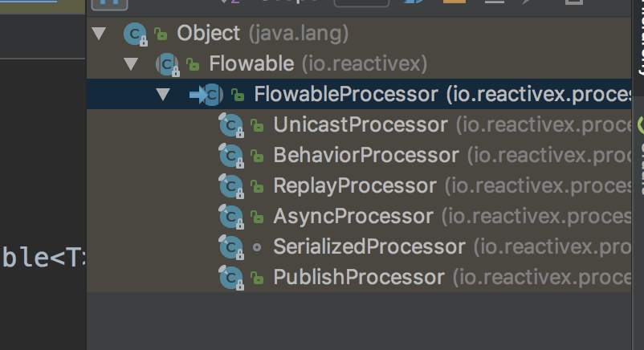This screenshot has height=350, width=644.
Task: Select ReplayProcessor in the hierarchy
Action: pos(355,185)
